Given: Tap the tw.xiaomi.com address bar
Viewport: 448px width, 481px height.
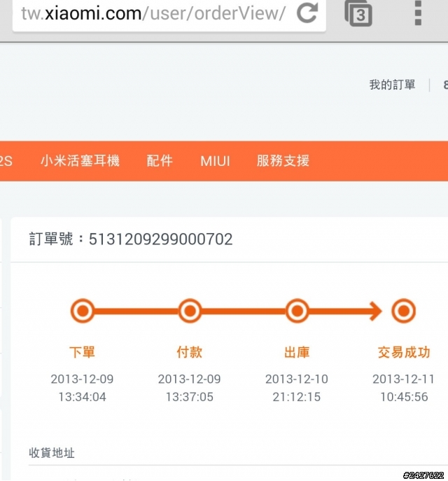Looking at the screenshot, I should (169, 15).
